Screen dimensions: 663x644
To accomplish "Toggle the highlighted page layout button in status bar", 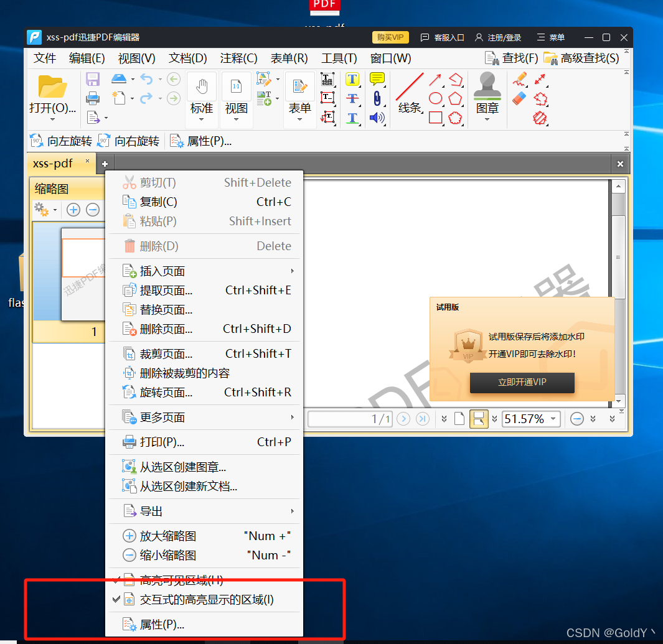I will (479, 419).
